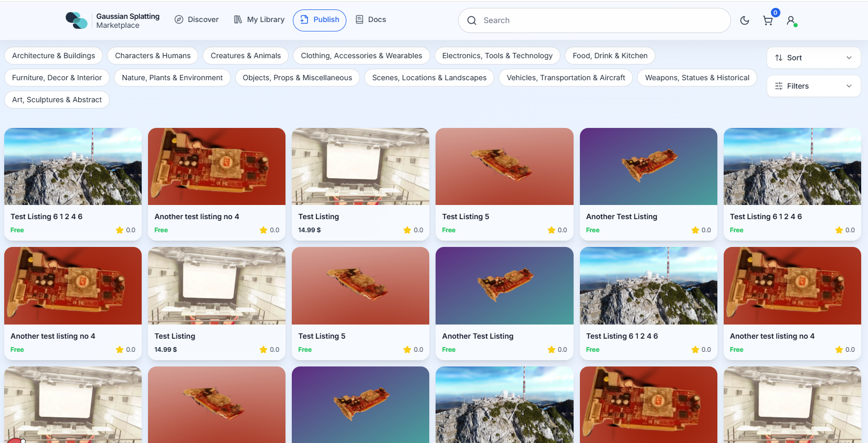Open the Docs page
This screenshot has width=868, height=443.
(371, 20)
